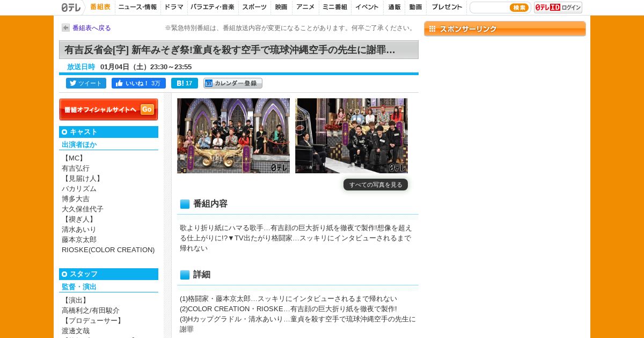644x338 pixels.
Task: Follow the 番組表へ戻る link
Action: 92,28
